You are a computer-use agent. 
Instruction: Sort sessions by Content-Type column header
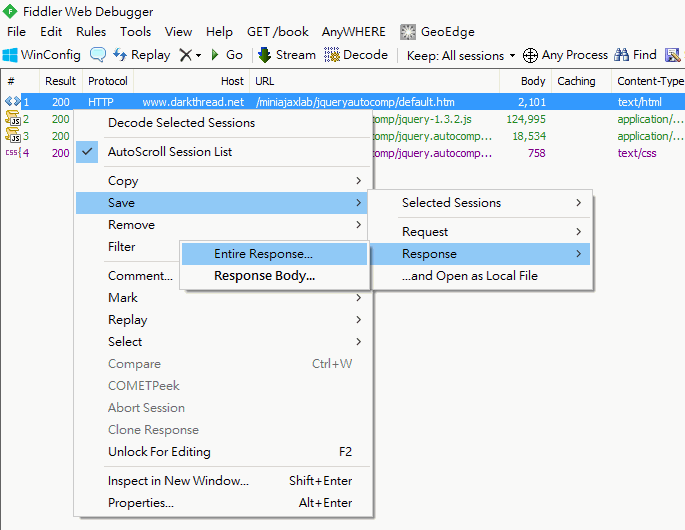(x=648, y=81)
